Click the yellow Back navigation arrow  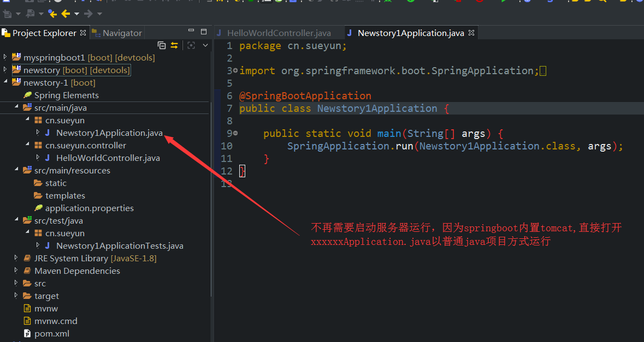(x=66, y=14)
